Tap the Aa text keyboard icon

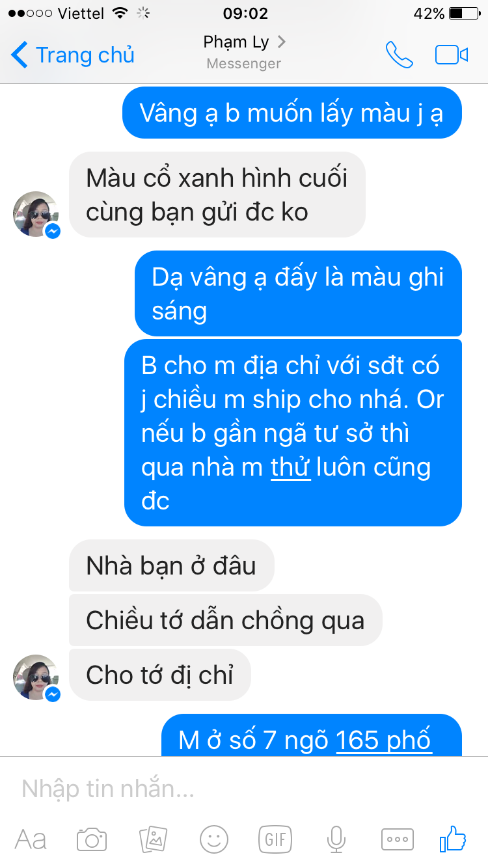pos(31,839)
